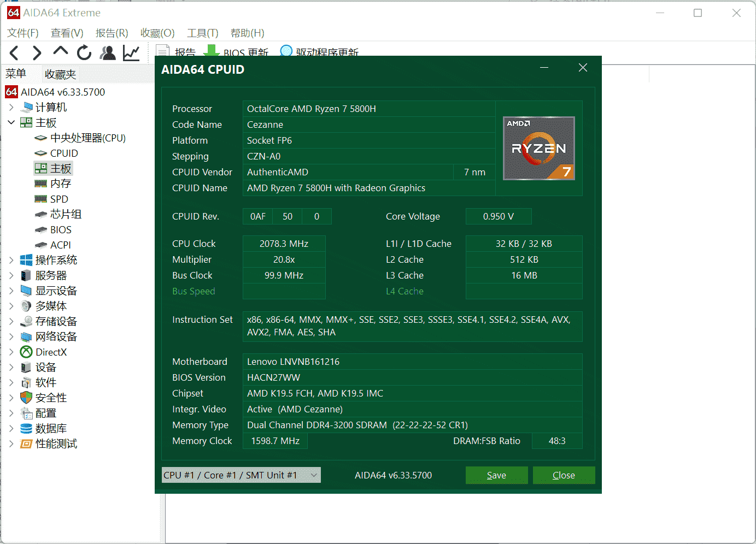Expand the 多媒体 tree node
756x544 pixels.
[11, 306]
